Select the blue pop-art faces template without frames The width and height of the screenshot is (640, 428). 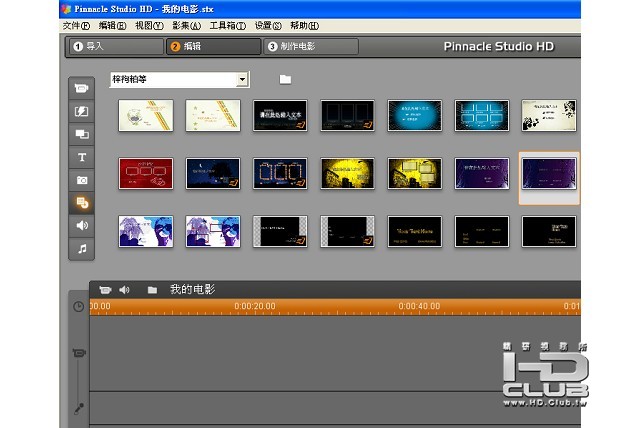[x=146, y=231]
